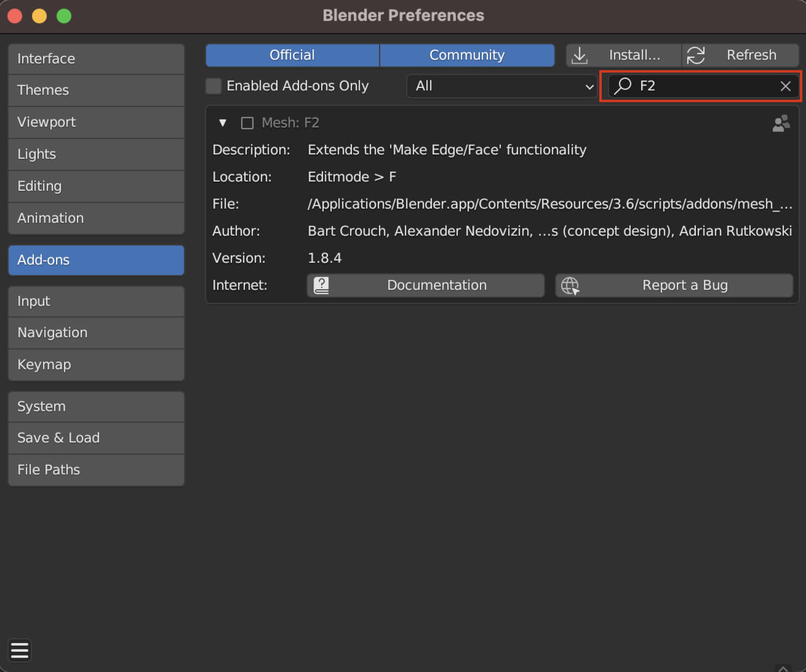This screenshot has height=672, width=806.
Task: Toggle the Community add-ons filter
Action: [467, 55]
